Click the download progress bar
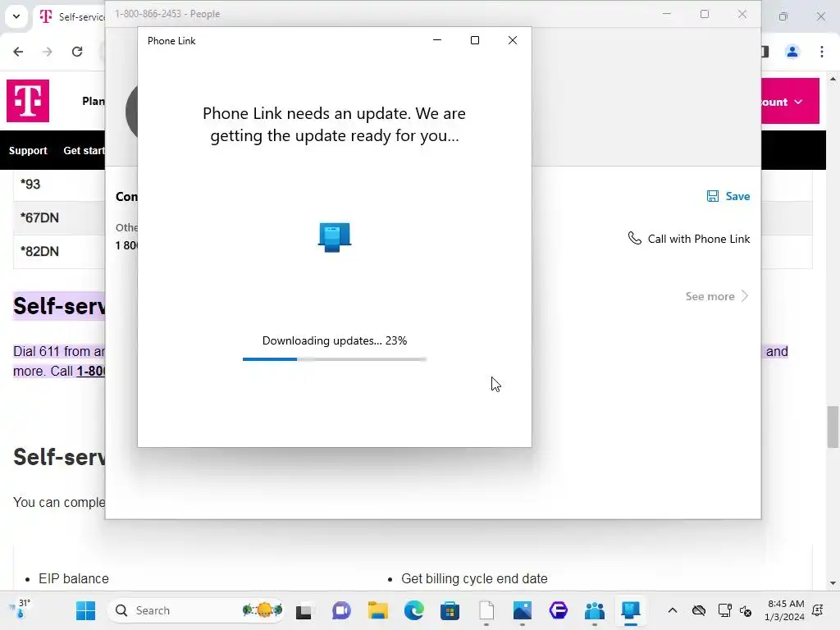 (x=335, y=359)
